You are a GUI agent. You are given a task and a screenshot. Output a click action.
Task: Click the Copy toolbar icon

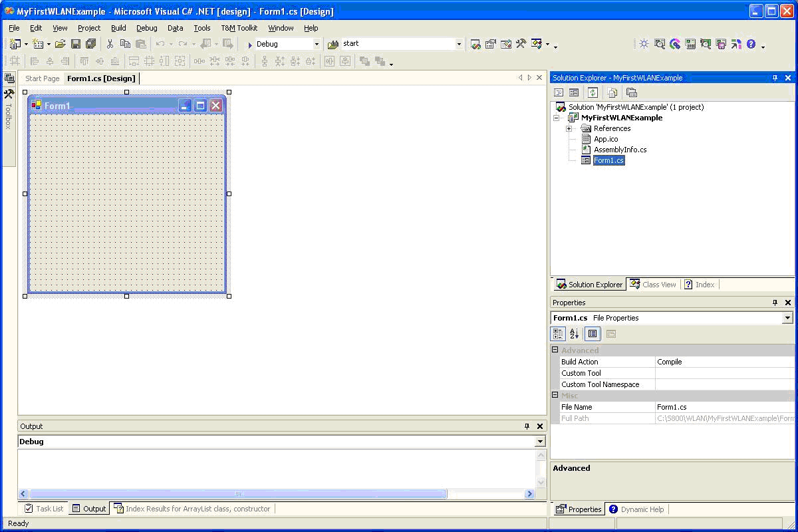click(125, 44)
